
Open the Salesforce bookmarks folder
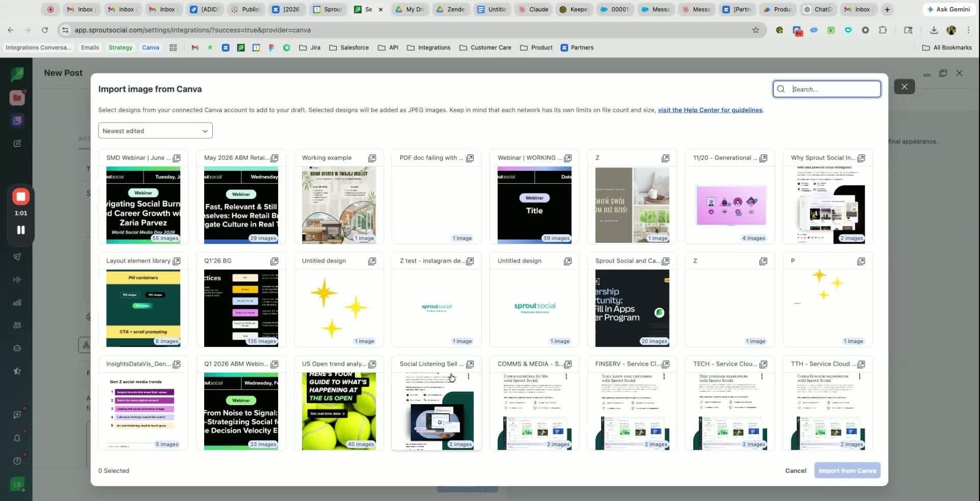click(x=349, y=47)
